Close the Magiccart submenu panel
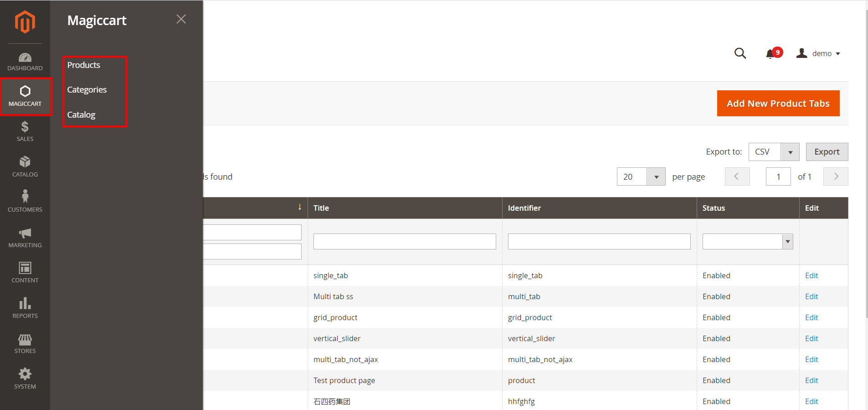This screenshot has height=410, width=868. pyautogui.click(x=181, y=19)
